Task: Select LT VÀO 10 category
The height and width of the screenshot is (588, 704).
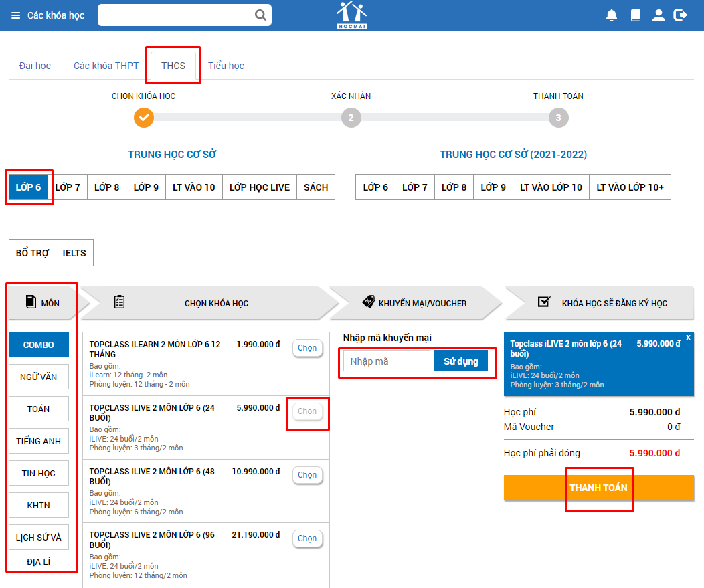Action: 194,187
